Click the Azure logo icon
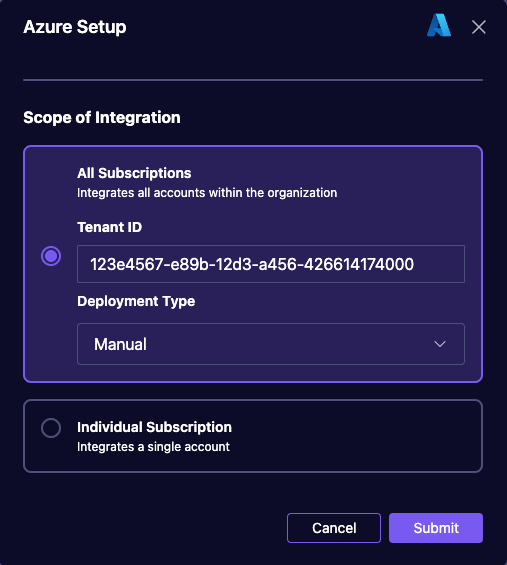This screenshot has width=507, height=565. [439, 26]
